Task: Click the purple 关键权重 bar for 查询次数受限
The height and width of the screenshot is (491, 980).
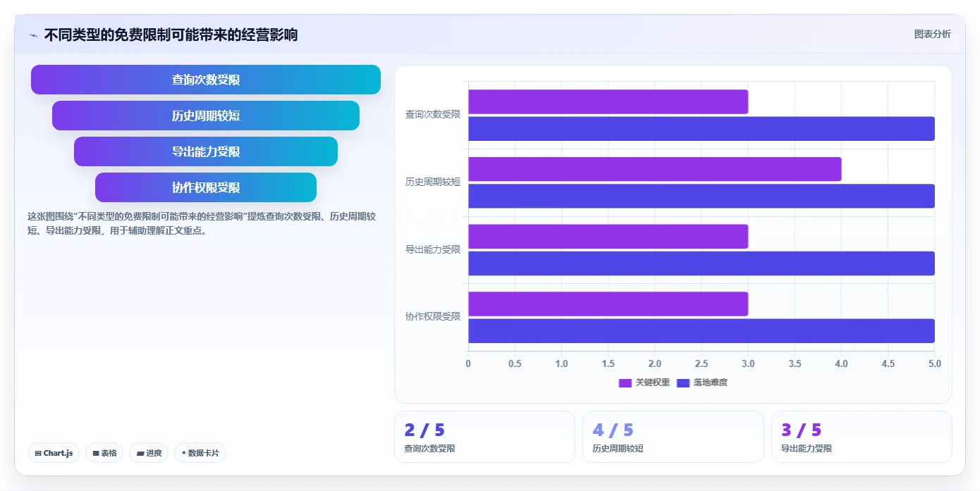Action: (x=608, y=101)
